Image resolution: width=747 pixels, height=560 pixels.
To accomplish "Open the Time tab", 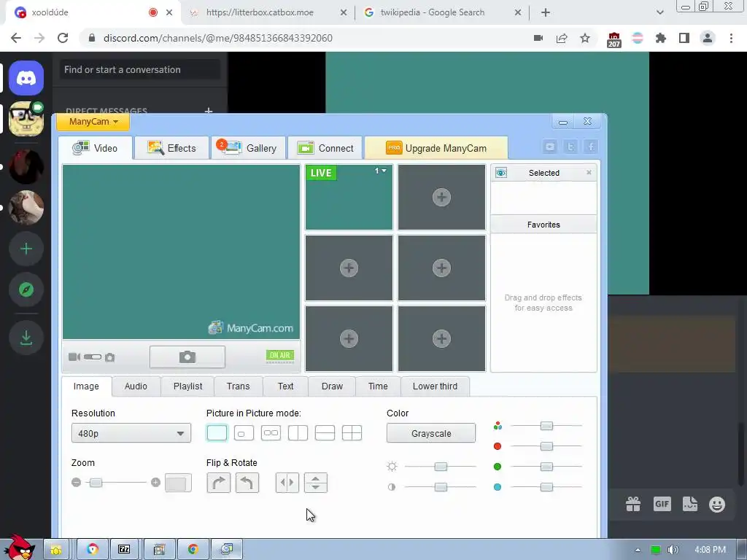I will pyautogui.click(x=378, y=386).
